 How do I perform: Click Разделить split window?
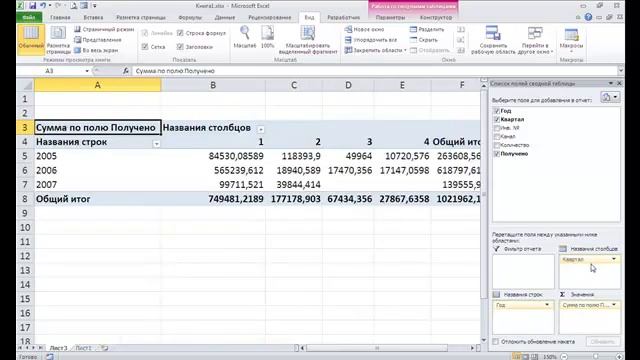(427, 29)
